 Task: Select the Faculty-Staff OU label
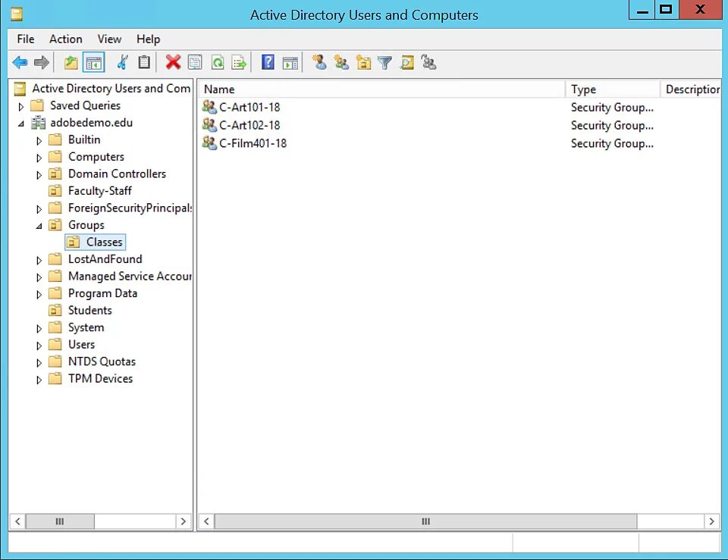click(100, 191)
